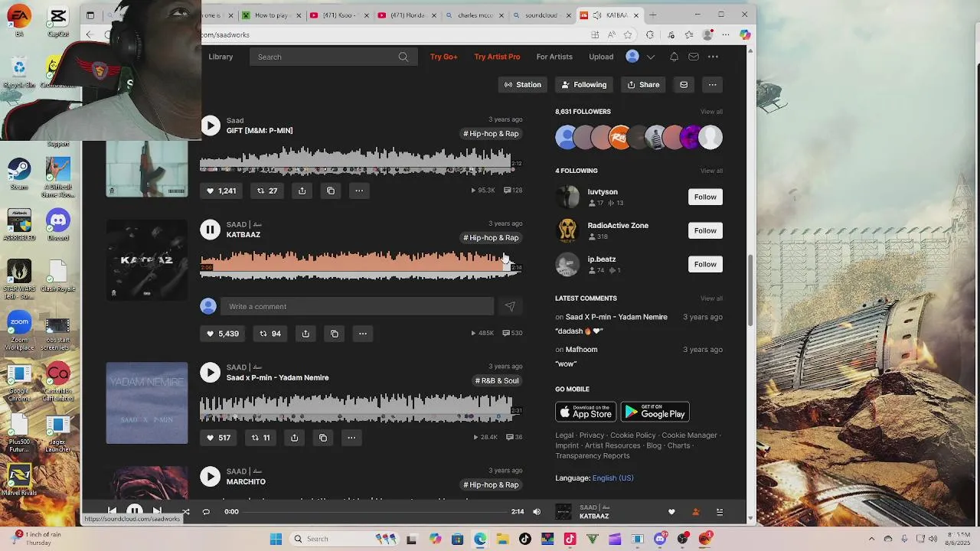The height and width of the screenshot is (551, 980).
Task: Send a message to artist via envelope button
Action: coord(684,85)
